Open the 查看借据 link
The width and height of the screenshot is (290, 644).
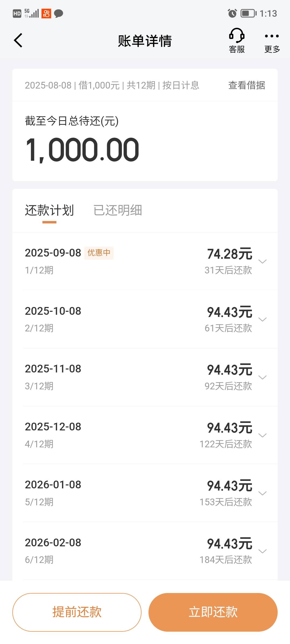[x=247, y=85]
